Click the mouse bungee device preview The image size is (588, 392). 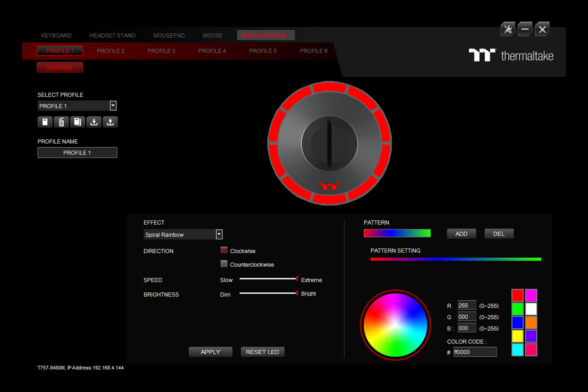pos(330,143)
